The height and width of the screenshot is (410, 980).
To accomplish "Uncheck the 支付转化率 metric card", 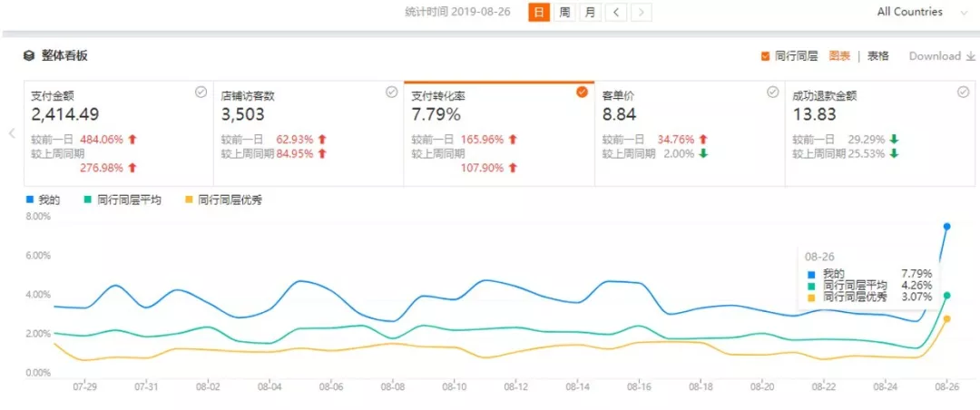I will tap(582, 92).
